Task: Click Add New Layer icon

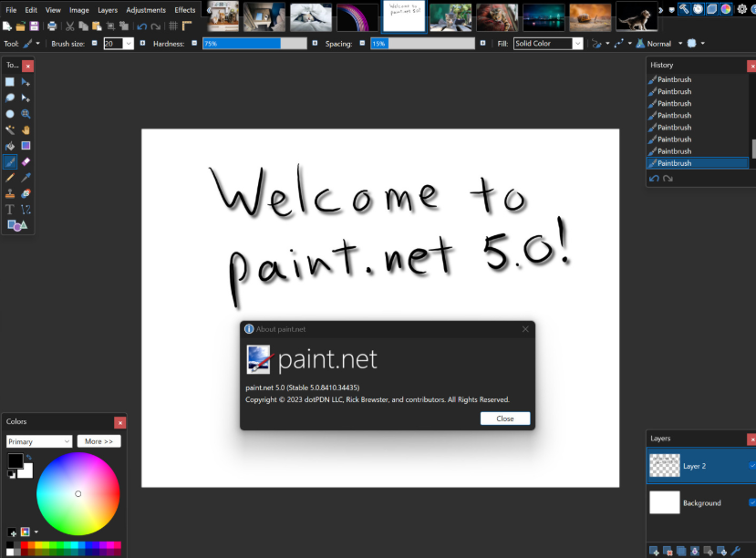Action: coord(654,551)
